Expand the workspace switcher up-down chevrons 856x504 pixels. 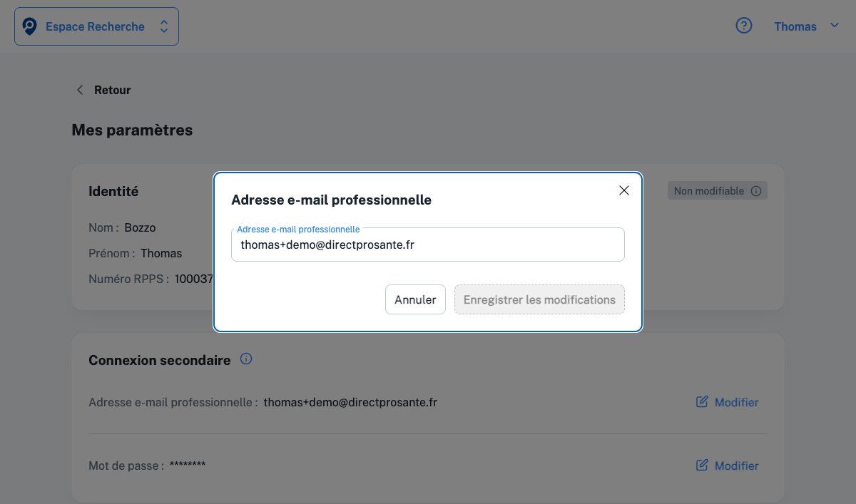(164, 27)
